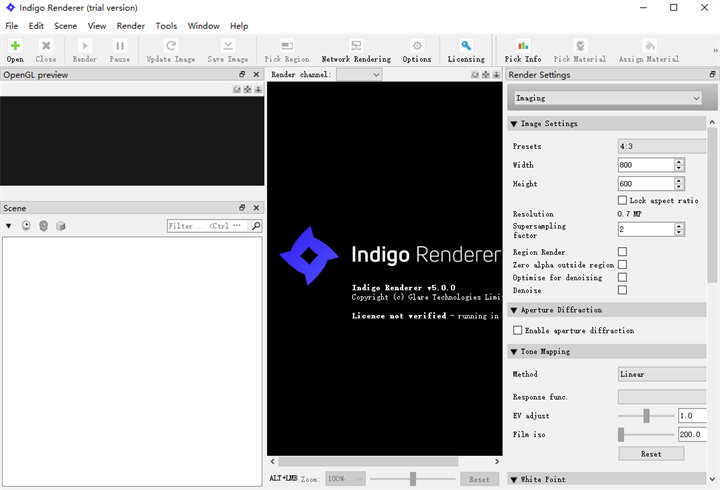
Task: Enable the Denoise checkbox
Action: (x=622, y=290)
